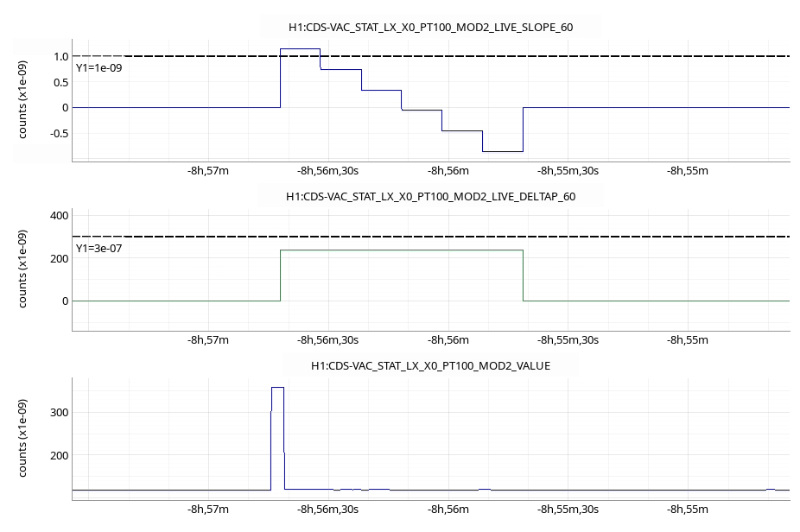Click the lowest step of the SLOPE curve
Screen dimensions: 800x532
click(x=502, y=151)
